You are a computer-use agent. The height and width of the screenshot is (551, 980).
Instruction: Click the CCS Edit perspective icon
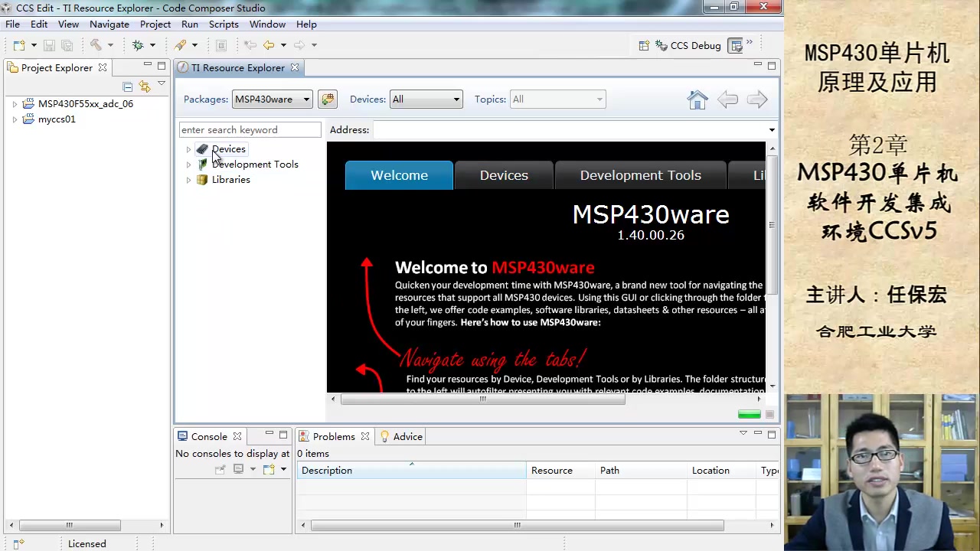coord(736,45)
